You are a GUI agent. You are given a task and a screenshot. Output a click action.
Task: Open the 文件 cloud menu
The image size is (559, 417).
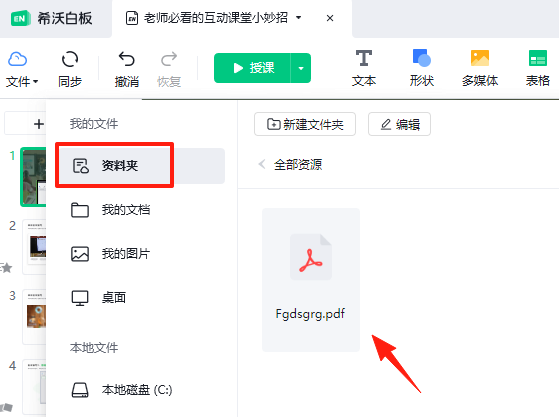click(21, 69)
